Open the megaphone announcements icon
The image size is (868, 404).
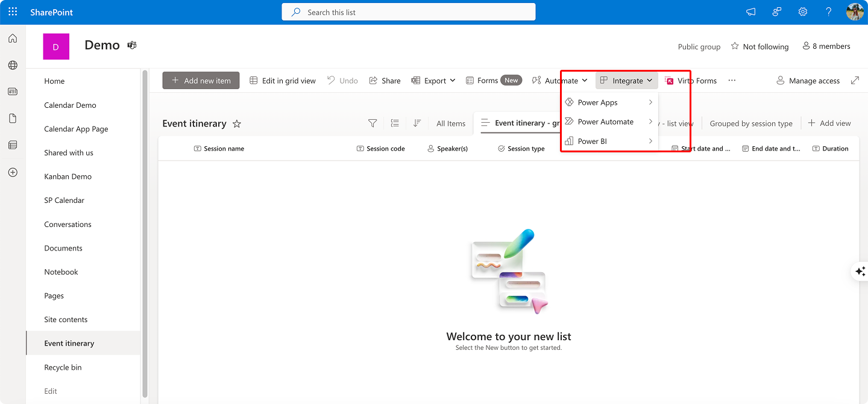[x=750, y=12]
